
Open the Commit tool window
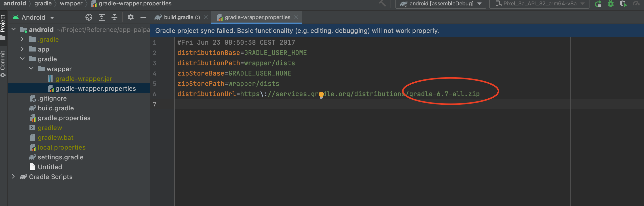point(3,64)
